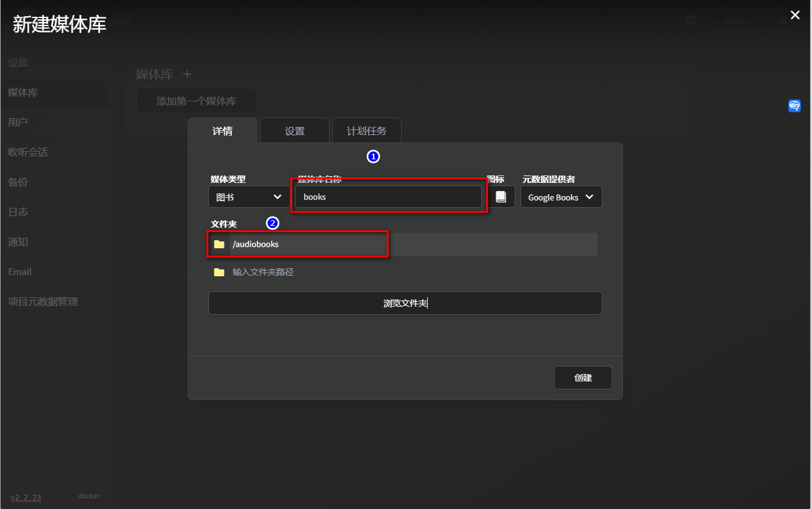Image resolution: width=812 pixels, height=509 pixels.
Task: Switch to the 设置 tab in the dialog
Action: [x=295, y=131]
